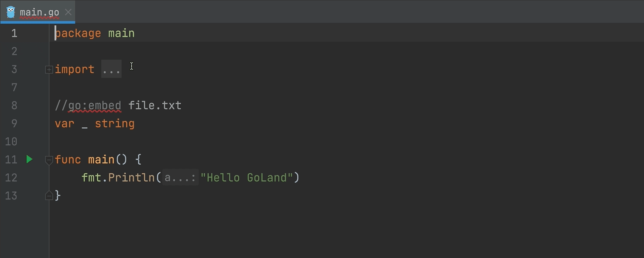Image resolution: width=644 pixels, height=258 pixels.
Task: Close the main.go editor tab
Action: point(68,12)
